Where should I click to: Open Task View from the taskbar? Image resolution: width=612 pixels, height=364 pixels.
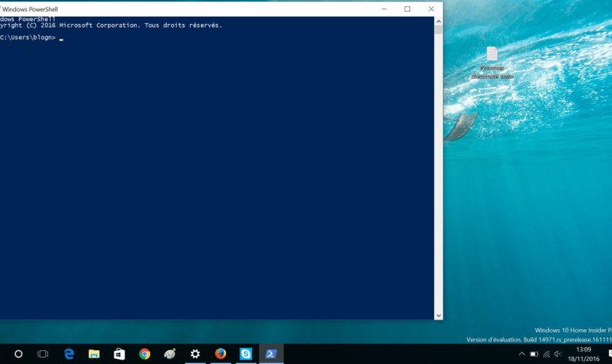click(x=43, y=354)
